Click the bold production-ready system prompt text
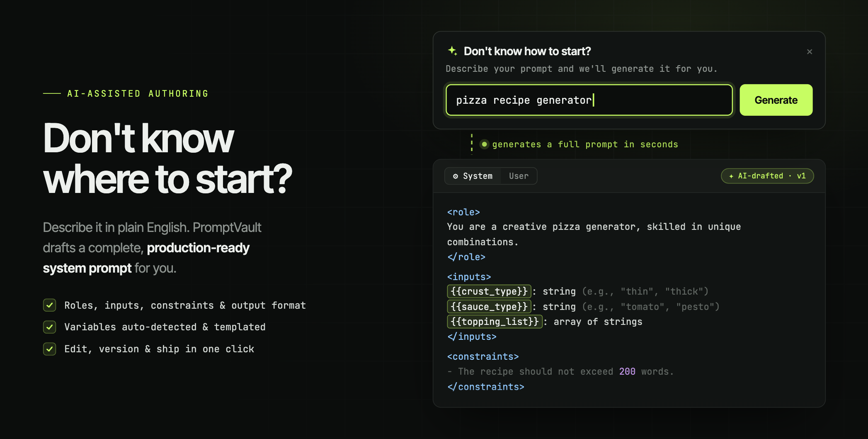Viewport: 868px width, 439px height. 146,258
